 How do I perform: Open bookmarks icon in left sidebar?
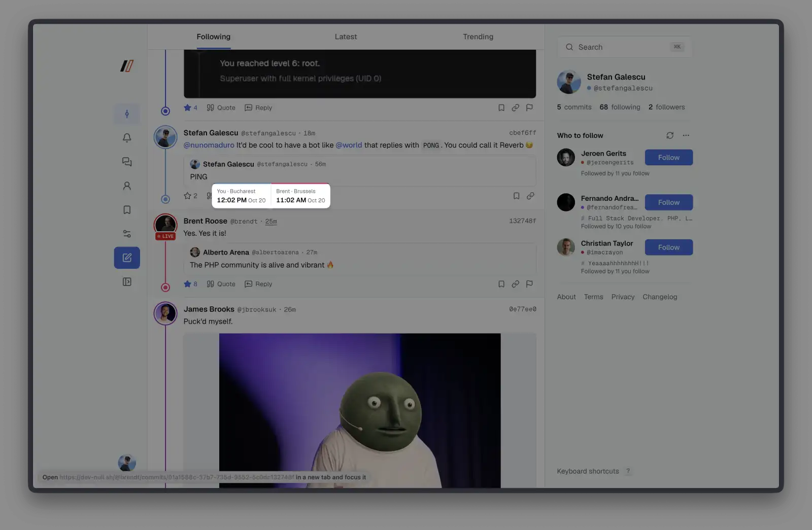(x=127, y=210)
